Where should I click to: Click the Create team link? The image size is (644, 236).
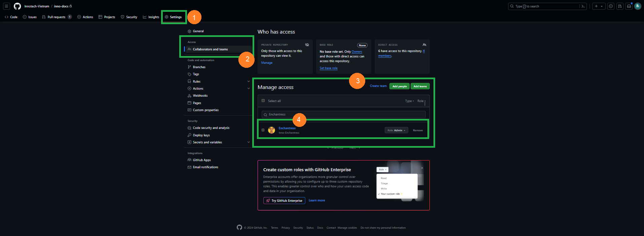click(x=378, y=86)
